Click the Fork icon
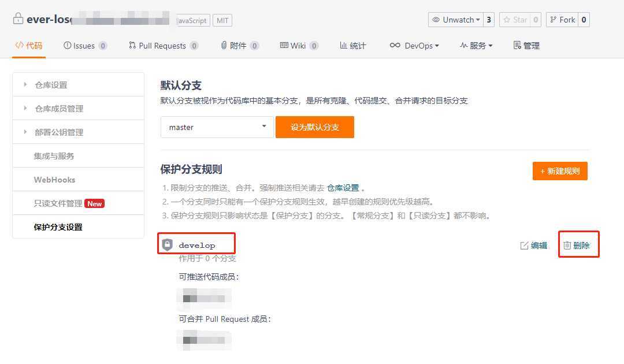This screenshot has width=624, height=364. tap(554, 19)
